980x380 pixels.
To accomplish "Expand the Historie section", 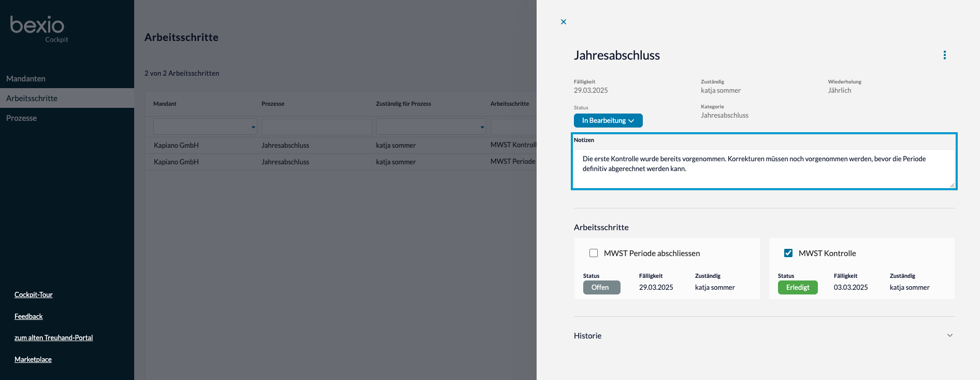I will click(x=949, y=335).
